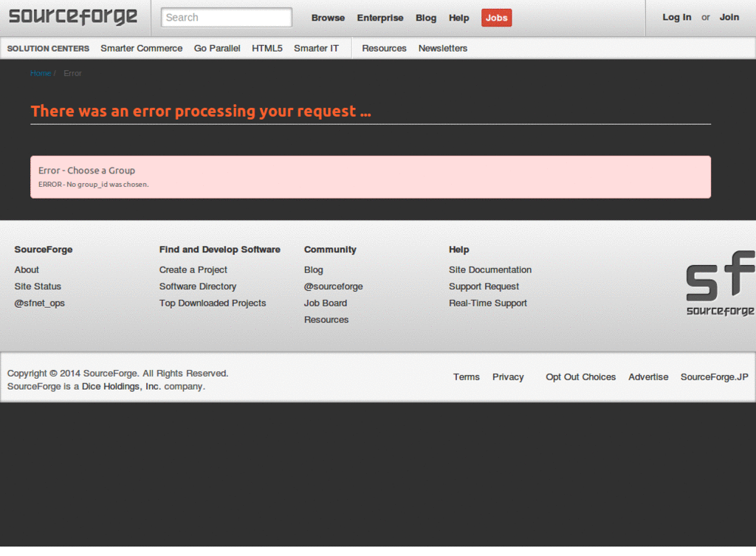Click the Log In link
Screen dimensions: 756x556
676,17
